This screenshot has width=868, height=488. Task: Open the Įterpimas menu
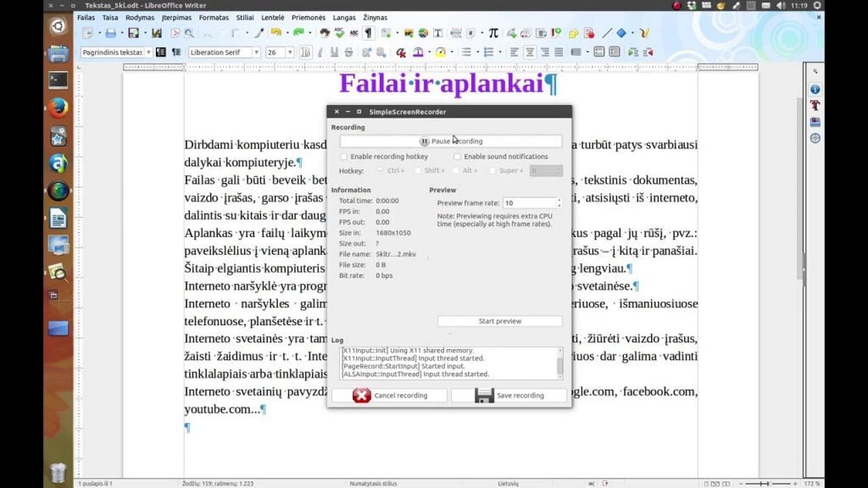pos(176,18)
